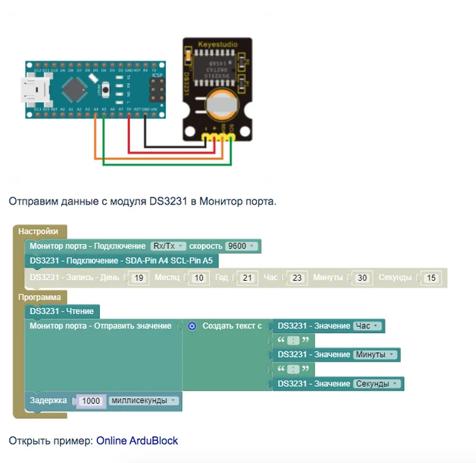Image resolution: width=476 pixels, height=463 pixels.
Task: Click the Создать текст с label
Action: click(x=233, y=326)
